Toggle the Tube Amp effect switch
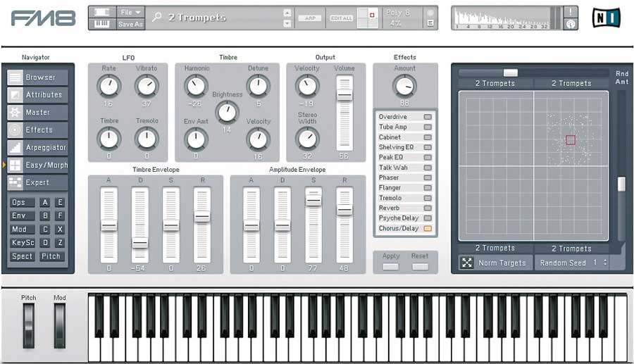Screen dimensions: 634x364 point(428,127)
